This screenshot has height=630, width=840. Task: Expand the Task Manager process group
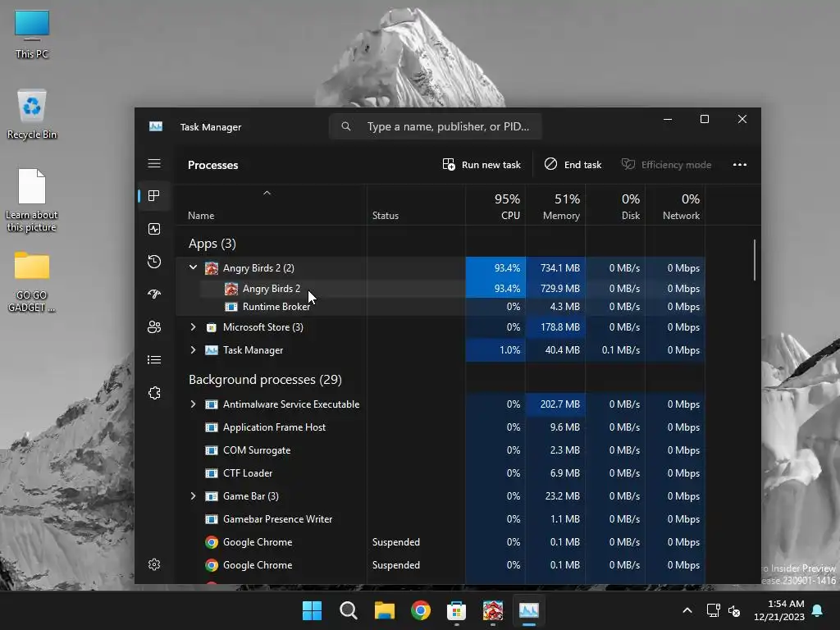tap(194, 350)
